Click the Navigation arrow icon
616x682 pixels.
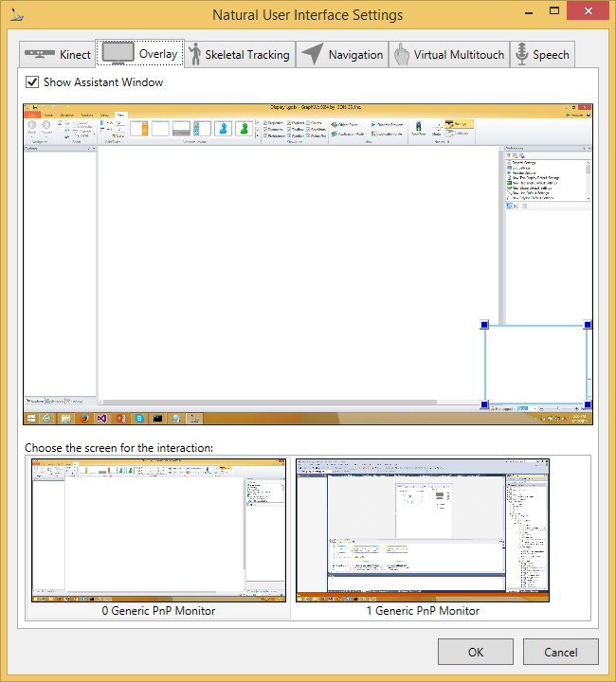pos(312,54)
